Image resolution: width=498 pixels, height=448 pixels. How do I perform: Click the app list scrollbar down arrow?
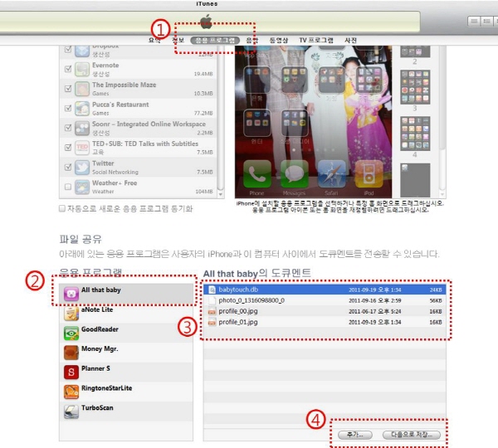point(221,194)
